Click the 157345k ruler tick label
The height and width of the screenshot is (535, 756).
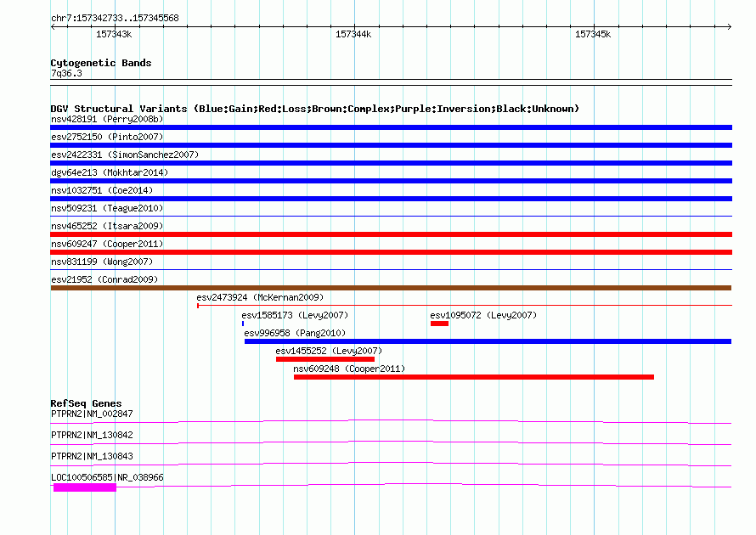593,34
